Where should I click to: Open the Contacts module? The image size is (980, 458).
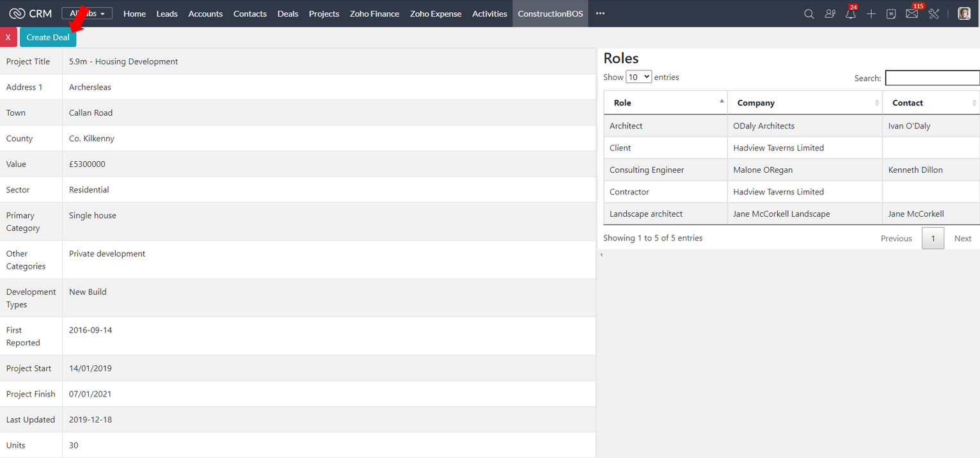(x=250, y=13)
